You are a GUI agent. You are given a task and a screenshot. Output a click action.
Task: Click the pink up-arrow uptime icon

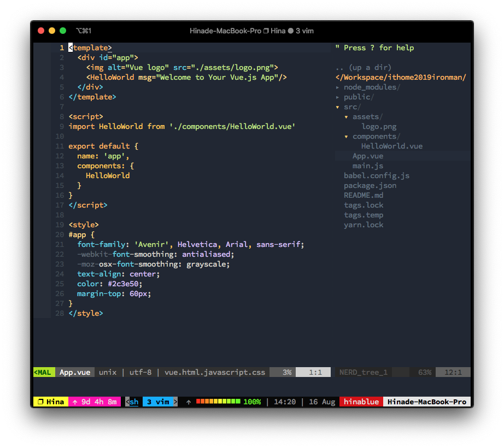[75, 402]
